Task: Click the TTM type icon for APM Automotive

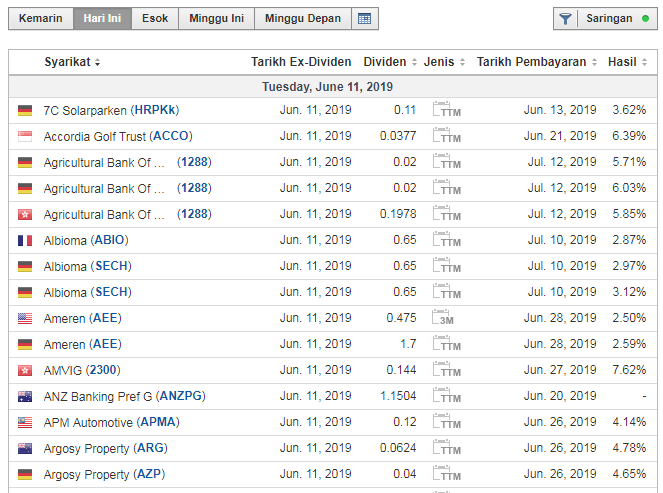Action: pyautogui.click(x=447, y=422)
